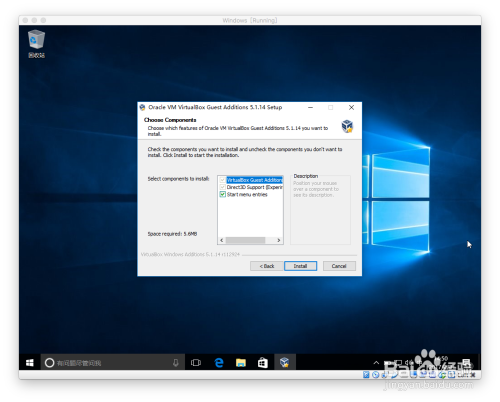Image resolution: width=500 pixels, height=402 pixels.
Task: Click the 'Select components to install:' label
Action: pyautogui.click(x=178, y=179)
